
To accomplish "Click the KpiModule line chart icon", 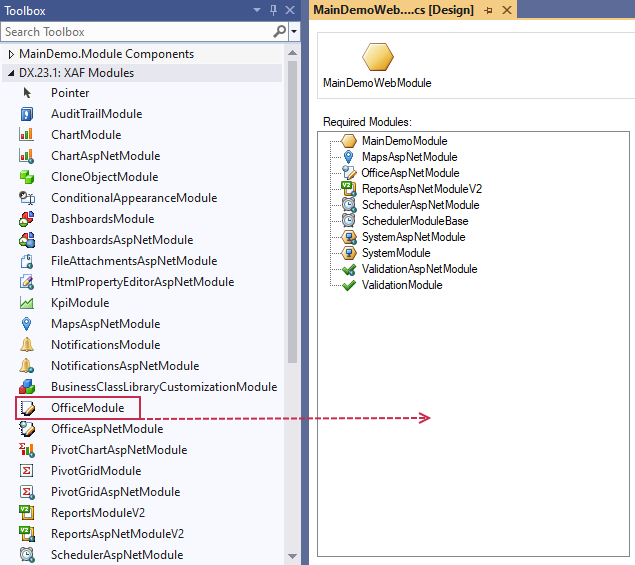I will [27, 303].
